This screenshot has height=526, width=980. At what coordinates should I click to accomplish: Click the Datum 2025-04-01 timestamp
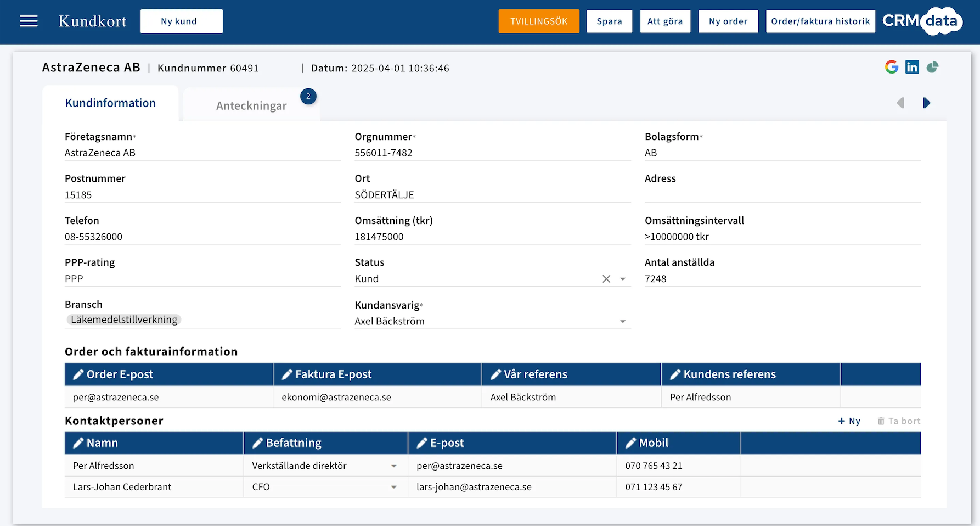(380, 68)
